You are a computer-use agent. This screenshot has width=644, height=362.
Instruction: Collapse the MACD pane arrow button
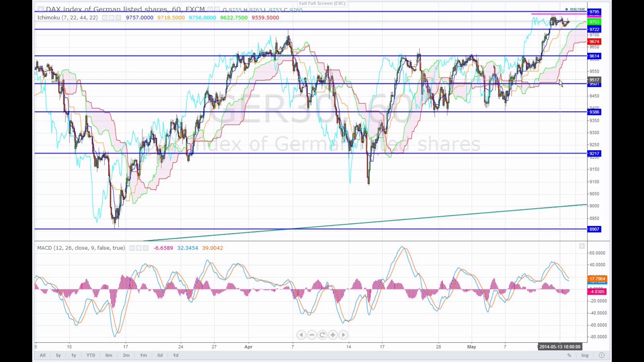click(582, 246)
